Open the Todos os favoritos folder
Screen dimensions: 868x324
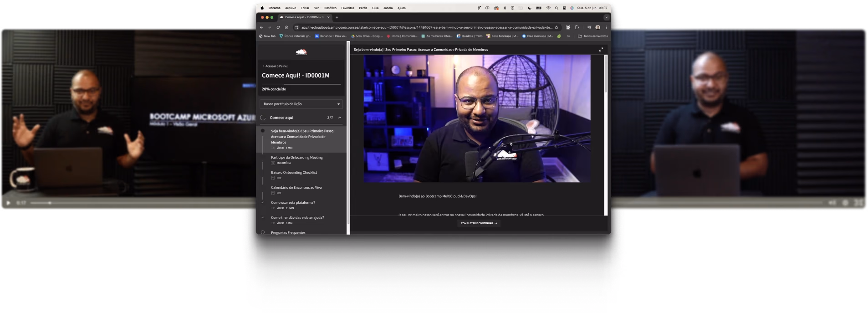point(593,36)
